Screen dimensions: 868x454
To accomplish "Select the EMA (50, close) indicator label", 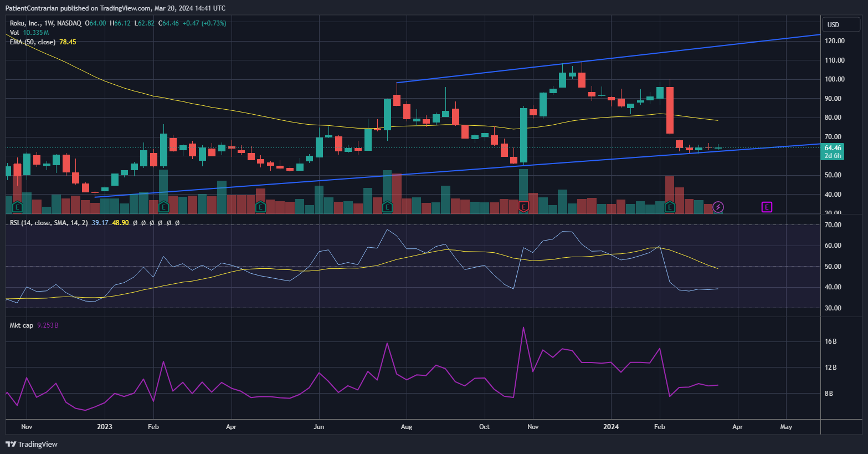I will tap(33, 42).
